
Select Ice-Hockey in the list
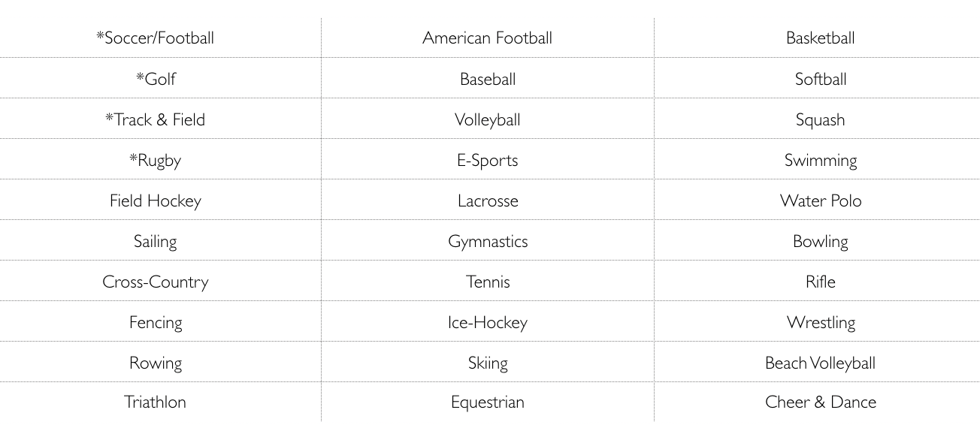[x=487, y=322]
